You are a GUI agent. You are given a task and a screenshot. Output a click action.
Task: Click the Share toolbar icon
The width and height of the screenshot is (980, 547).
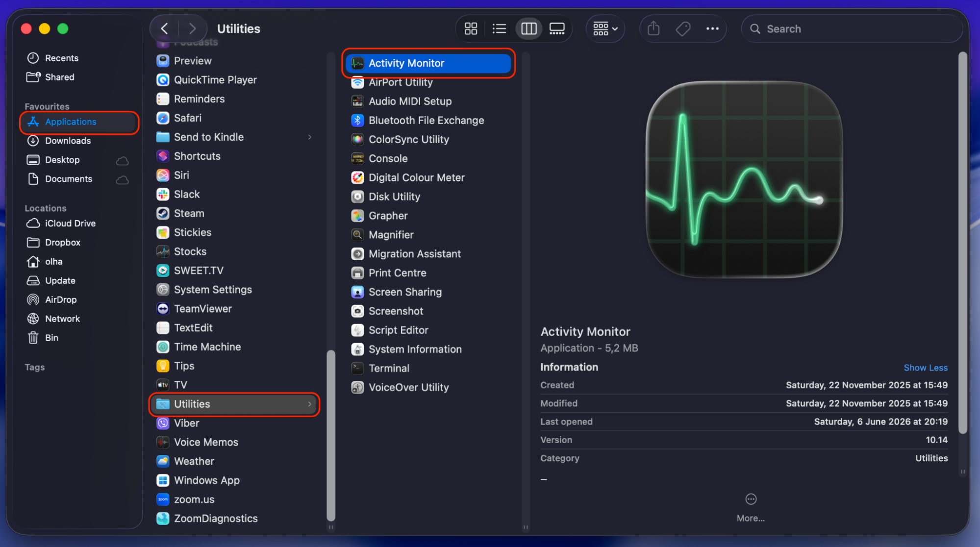pyautogui.click(x=653, y=29)
